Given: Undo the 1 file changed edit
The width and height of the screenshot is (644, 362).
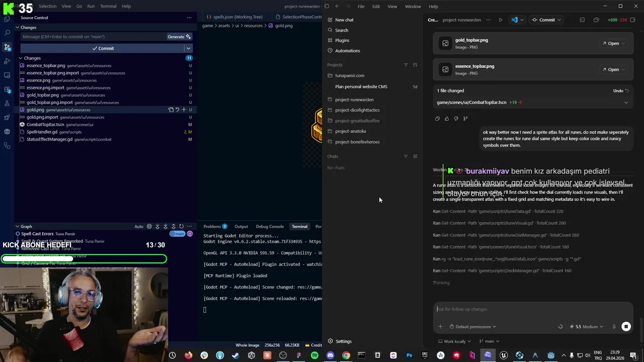Looking at the screenshot, I should coord(621,90).
